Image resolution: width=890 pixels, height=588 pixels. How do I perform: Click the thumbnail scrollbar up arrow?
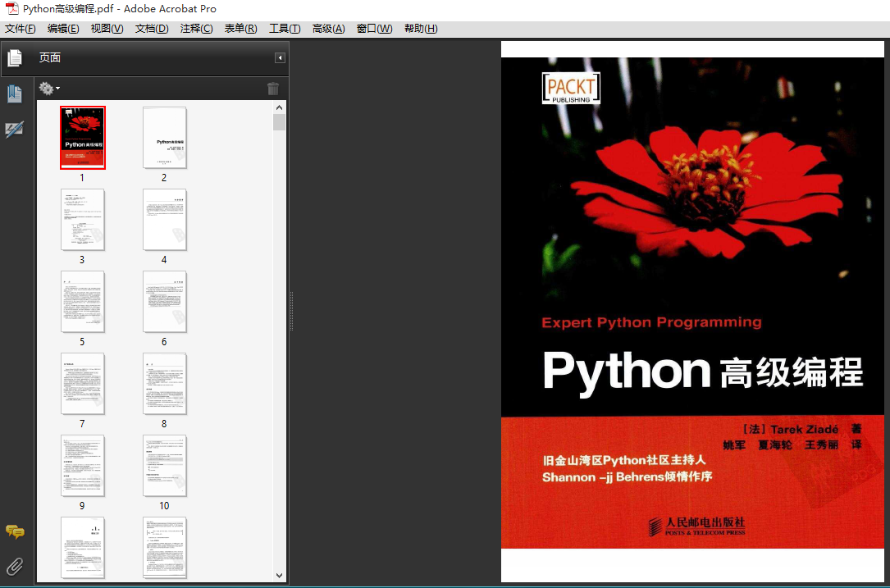click(x=279, y=107)
